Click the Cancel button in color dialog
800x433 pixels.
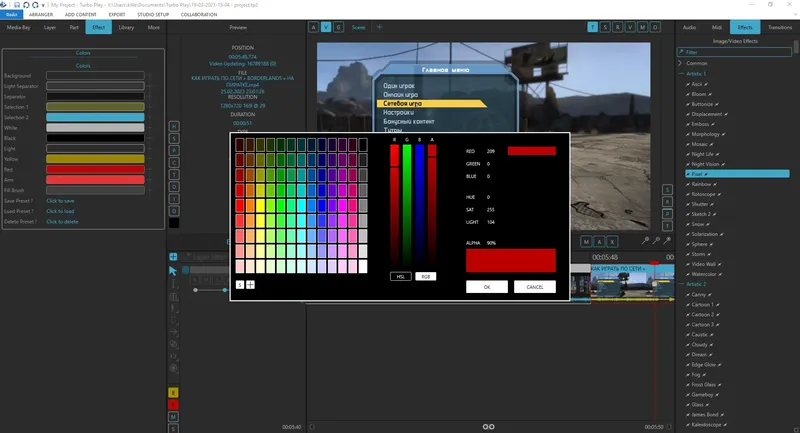[x=535, y=287]
